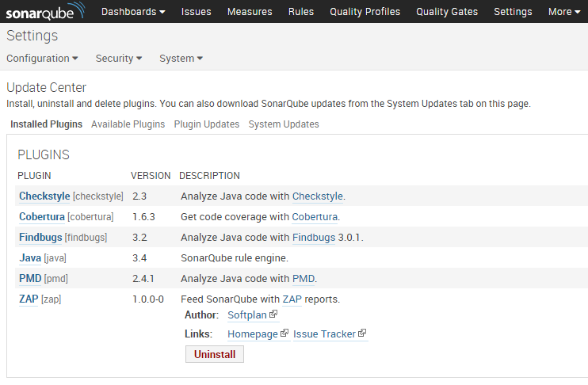Select version 1.6.3 in Cobertura row

[143, 217]
